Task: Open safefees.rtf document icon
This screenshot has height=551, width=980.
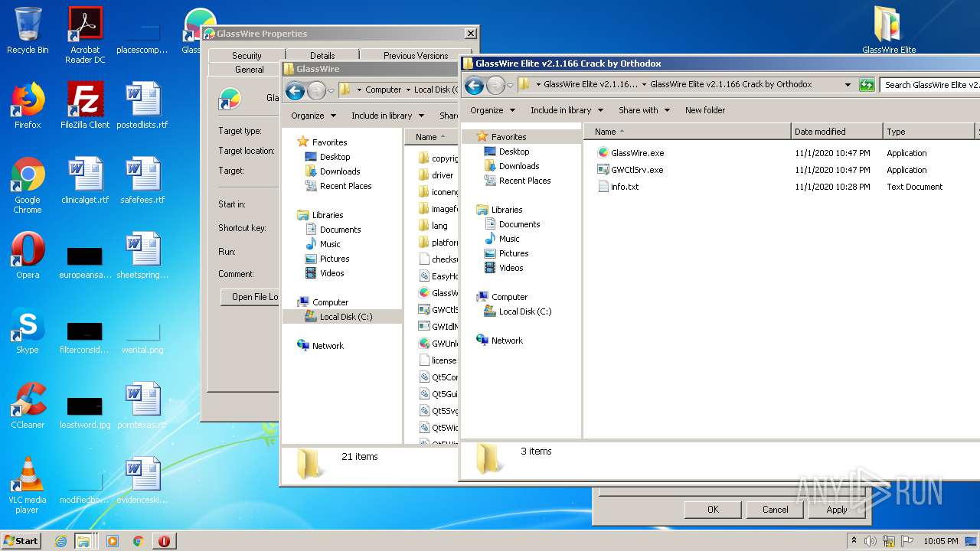Action: (142, 181)
